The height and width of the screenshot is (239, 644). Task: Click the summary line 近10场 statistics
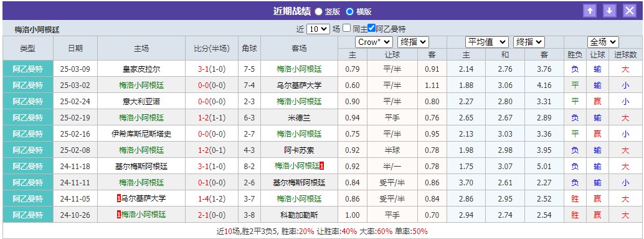click(x=322, y=231)
